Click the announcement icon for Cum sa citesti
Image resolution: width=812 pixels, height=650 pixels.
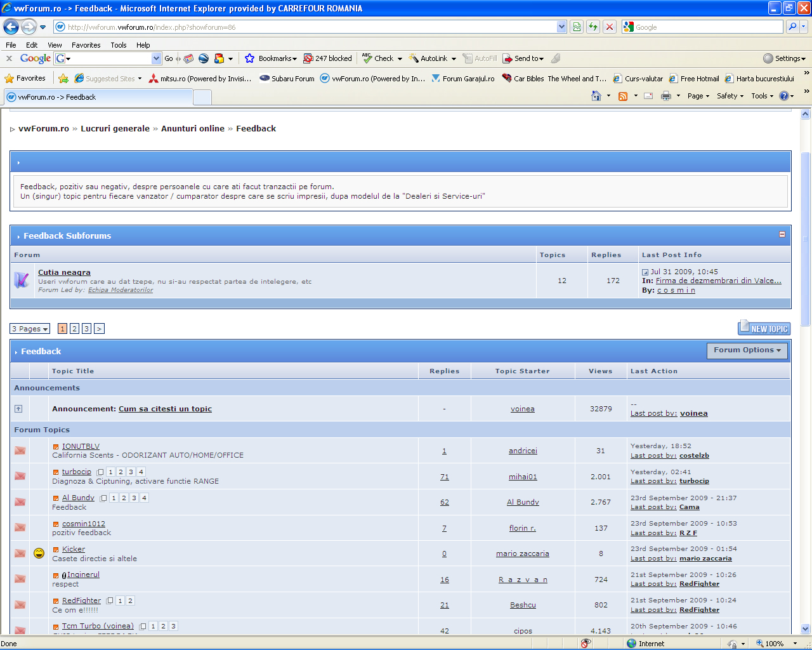[x=18, y=409]
